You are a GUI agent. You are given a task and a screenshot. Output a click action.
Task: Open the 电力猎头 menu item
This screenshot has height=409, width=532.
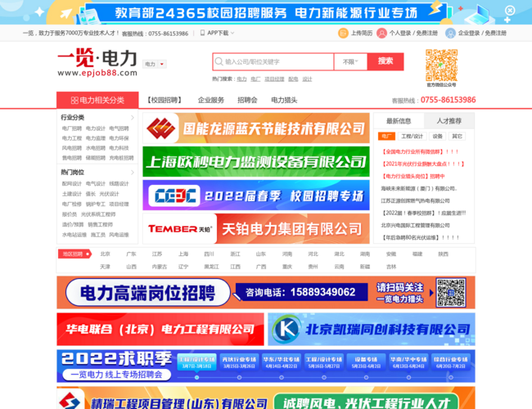pyautogui.click(x=284, y=100)
